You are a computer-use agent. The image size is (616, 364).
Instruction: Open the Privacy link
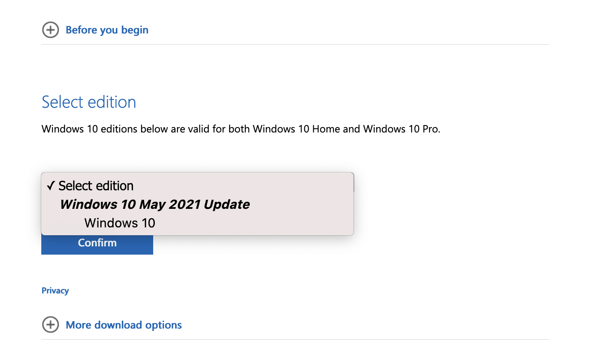[x=55, y=291]
